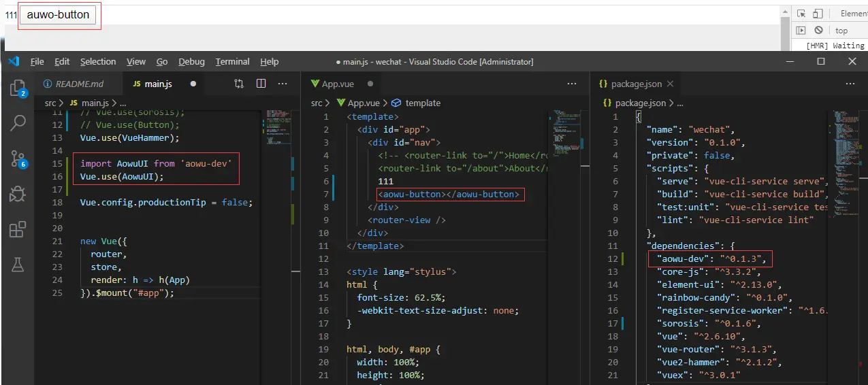The width and height of the screenshot is (868, 385).
Task: Open the Test flask view
Action: click(x=17, y=265)
